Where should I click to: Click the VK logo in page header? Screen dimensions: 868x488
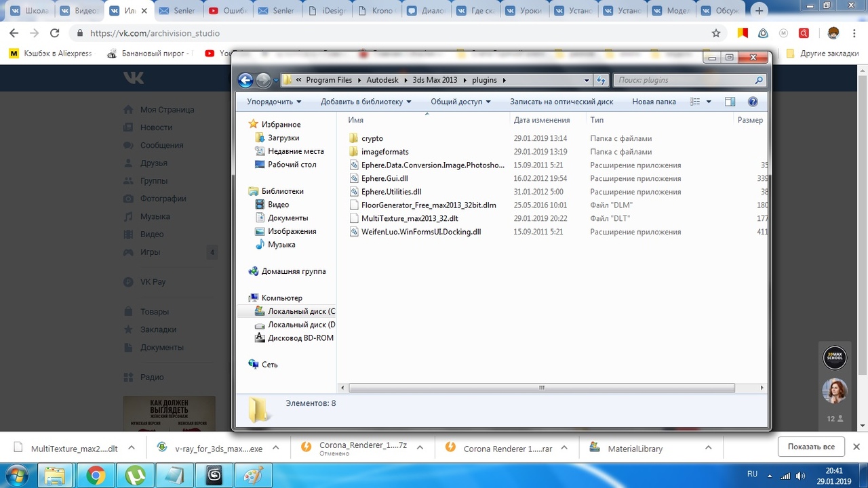click(x=134, y=78)
